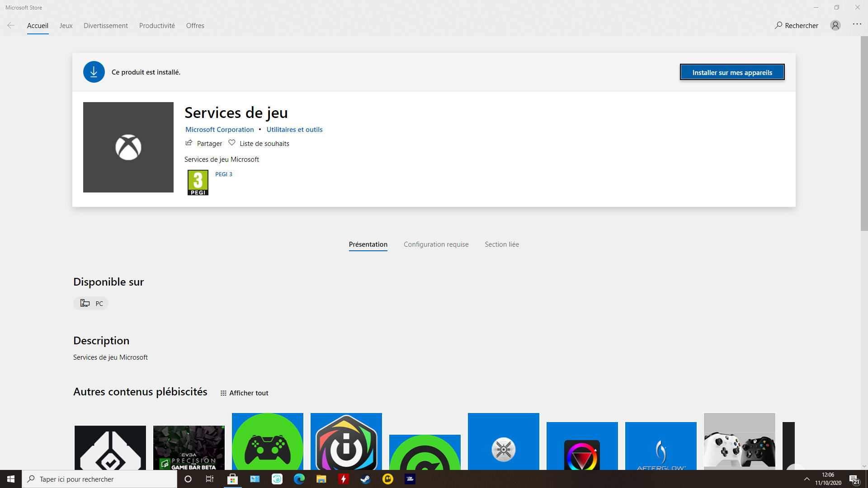
Task: Open the green game controller app tile
Action: (x=268, y=441)
